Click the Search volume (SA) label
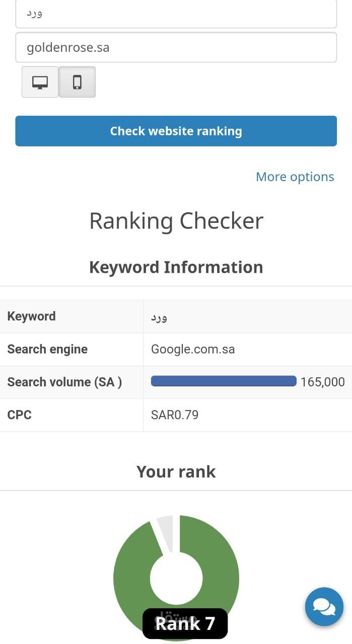The width and height of the screenshot is (352, 644). (64, 382)
